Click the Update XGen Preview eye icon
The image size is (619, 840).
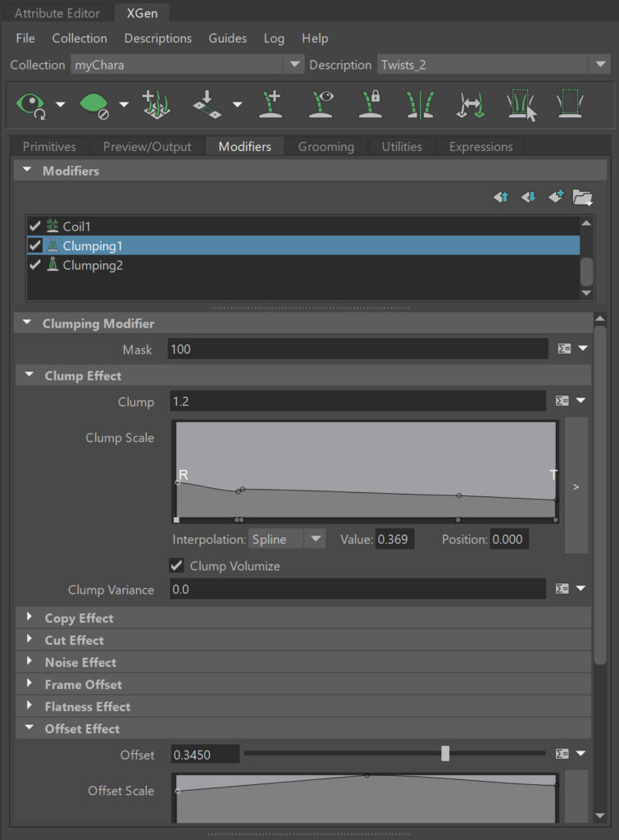click(x=31, y=104)
